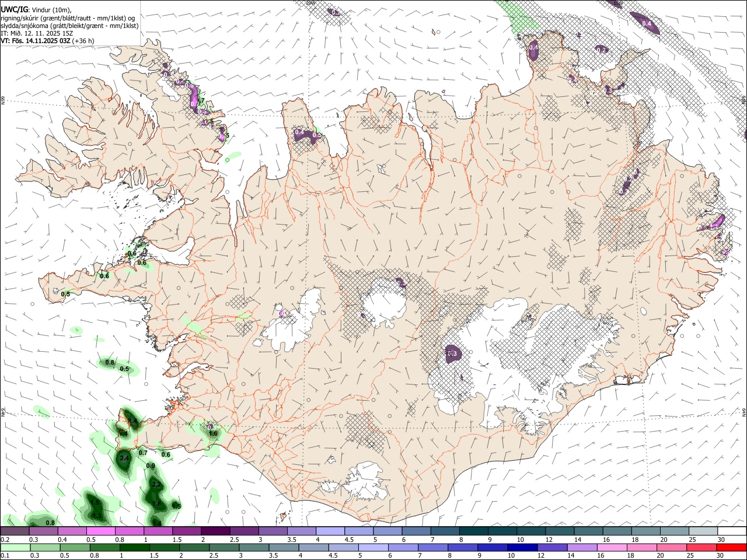The height and width of the screenshot is (560, 747).
Task: Pick the white snow-scale swatch labeled 30
Action: tap(732, 531)
